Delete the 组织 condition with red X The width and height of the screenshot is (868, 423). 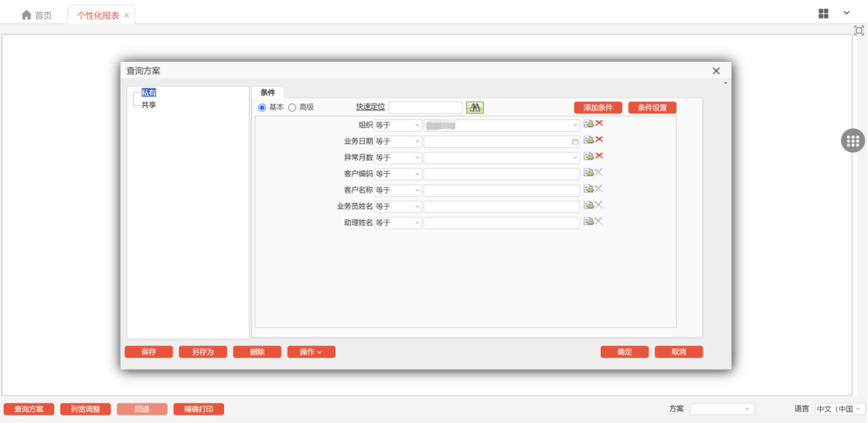point(599,124)
